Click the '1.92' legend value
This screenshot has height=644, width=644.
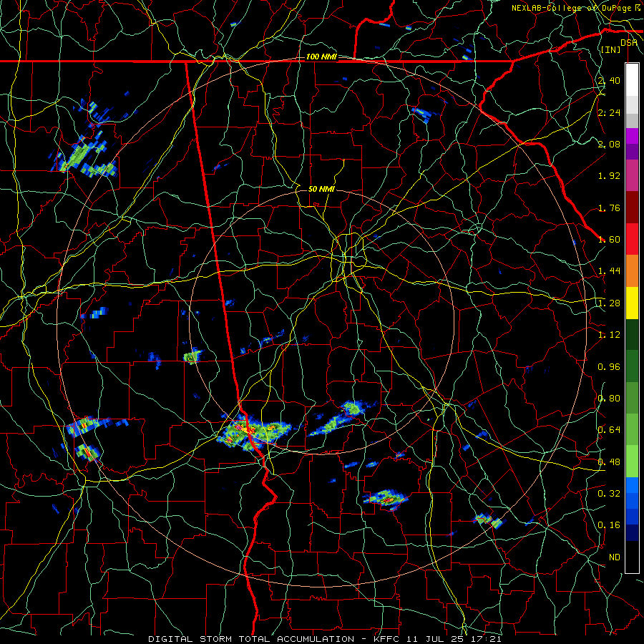pyautogui.click(x=609, y=176)
